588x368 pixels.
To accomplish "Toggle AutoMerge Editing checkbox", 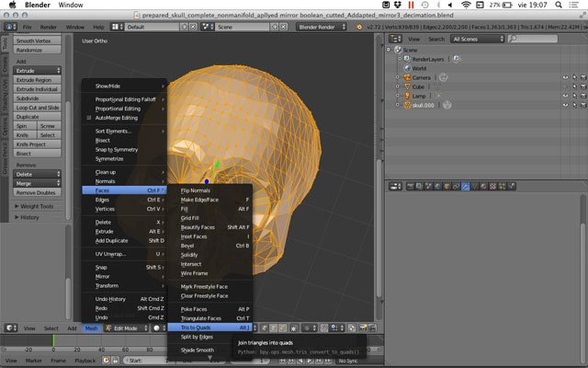I will click(x=89, y=118).
